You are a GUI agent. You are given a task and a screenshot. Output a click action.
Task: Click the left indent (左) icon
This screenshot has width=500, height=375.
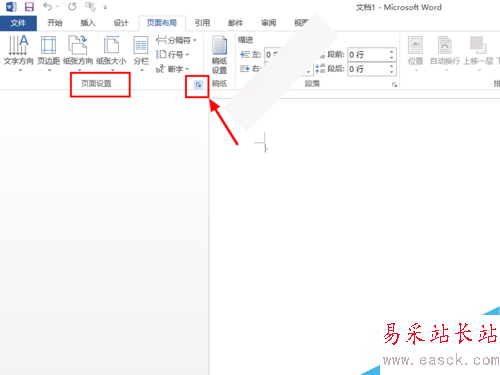coord(245,54)
